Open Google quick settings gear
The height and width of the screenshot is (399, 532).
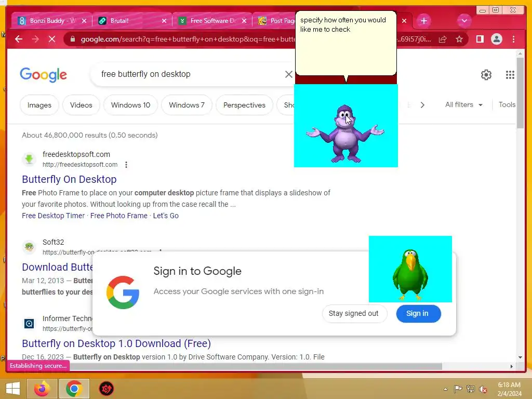[486, 75]
